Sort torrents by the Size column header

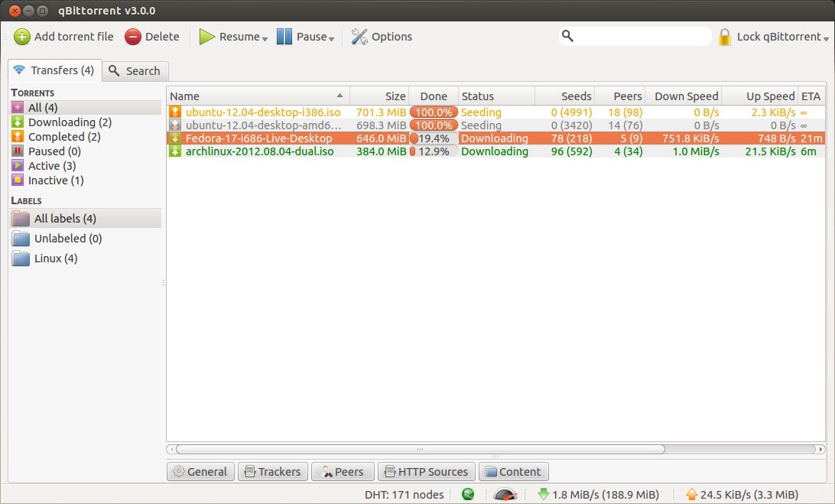click(379, 96)
